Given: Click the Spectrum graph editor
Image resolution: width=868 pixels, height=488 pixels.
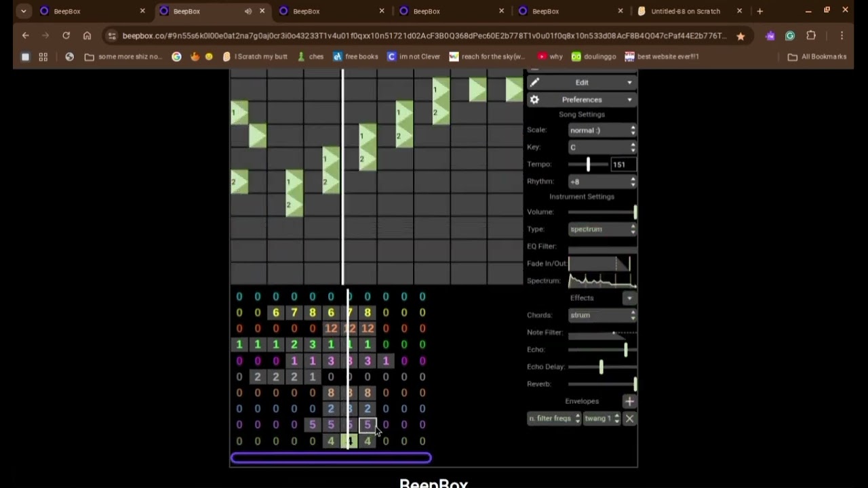Looking at the screenshot, I should [x=602, y=281].
